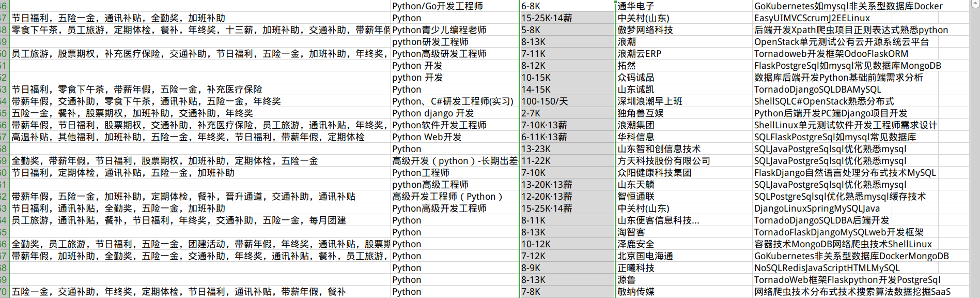This screenshot has height=298, width=980.
Task: Click the 众阳健康科技集团 company cell
Action: (x=684, y=173)
